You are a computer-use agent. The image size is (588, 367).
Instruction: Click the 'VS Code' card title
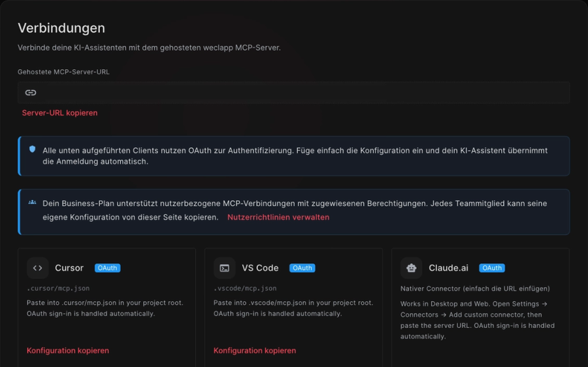(260, 268)
